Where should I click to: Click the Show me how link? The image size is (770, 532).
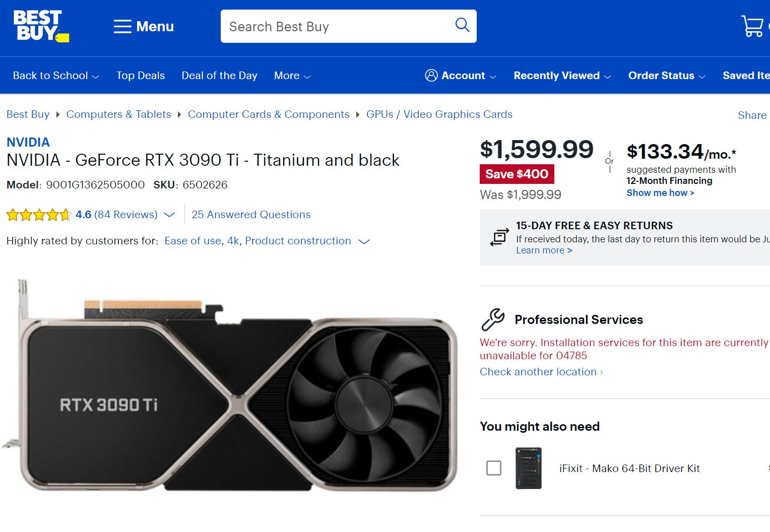click(x=660, y=192)
